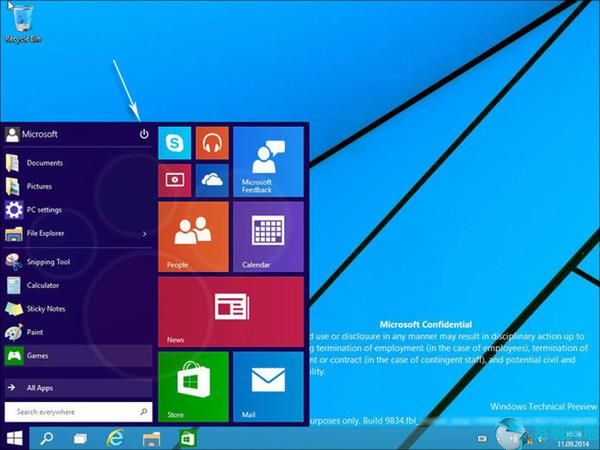This screenshot has width=600, height=450.
Task: Open the OneDrive cloud tile
Action: [212, 181]
